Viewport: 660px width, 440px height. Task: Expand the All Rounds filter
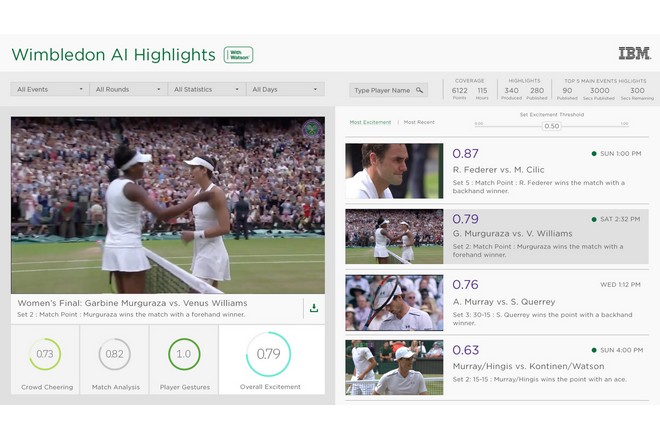coord(127,89)
